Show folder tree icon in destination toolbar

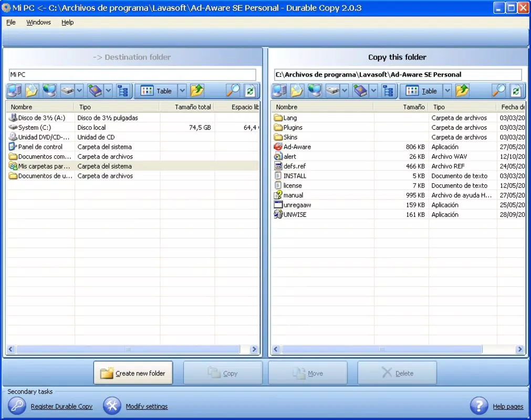pyautogui.click(x=122, y=91)
